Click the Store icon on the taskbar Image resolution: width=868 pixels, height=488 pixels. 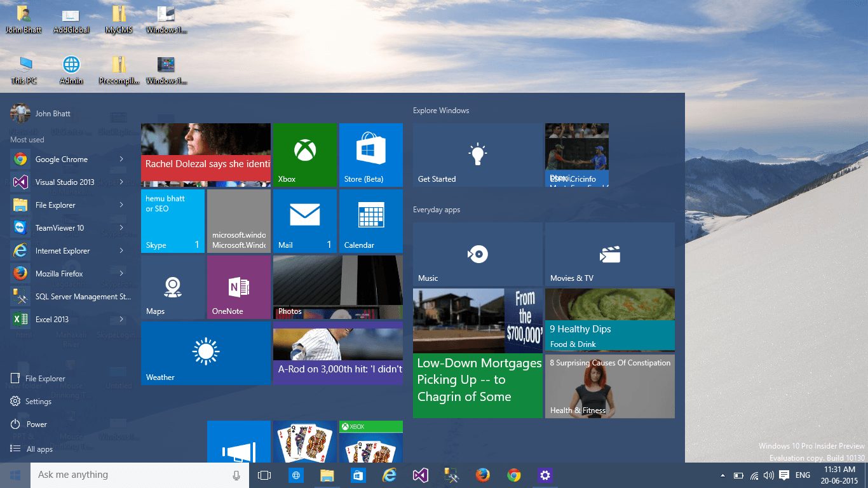pos(358,475)
